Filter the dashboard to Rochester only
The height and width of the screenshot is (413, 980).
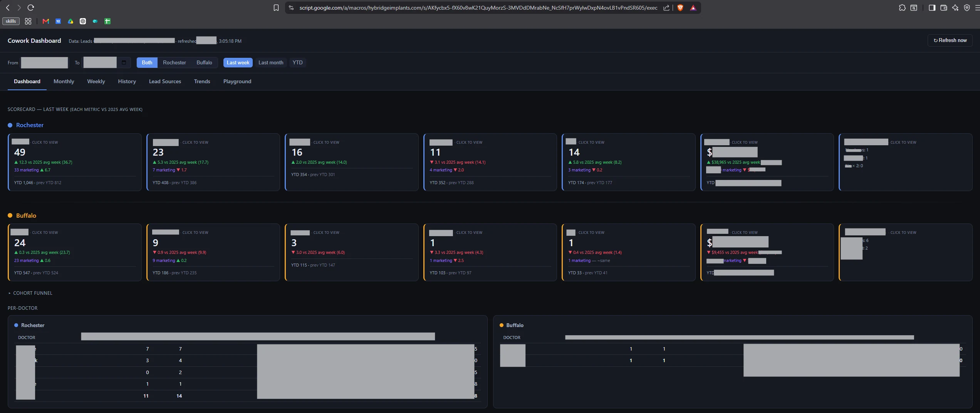174,62
